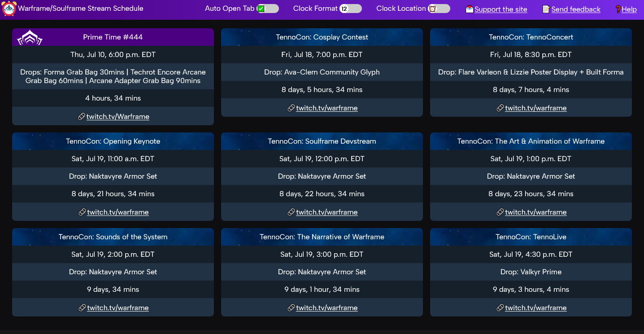This screenshot has width=644, height=334.
Task: Click the 8 days, 21 hours, 34 mins countdown
Action: 113,193
